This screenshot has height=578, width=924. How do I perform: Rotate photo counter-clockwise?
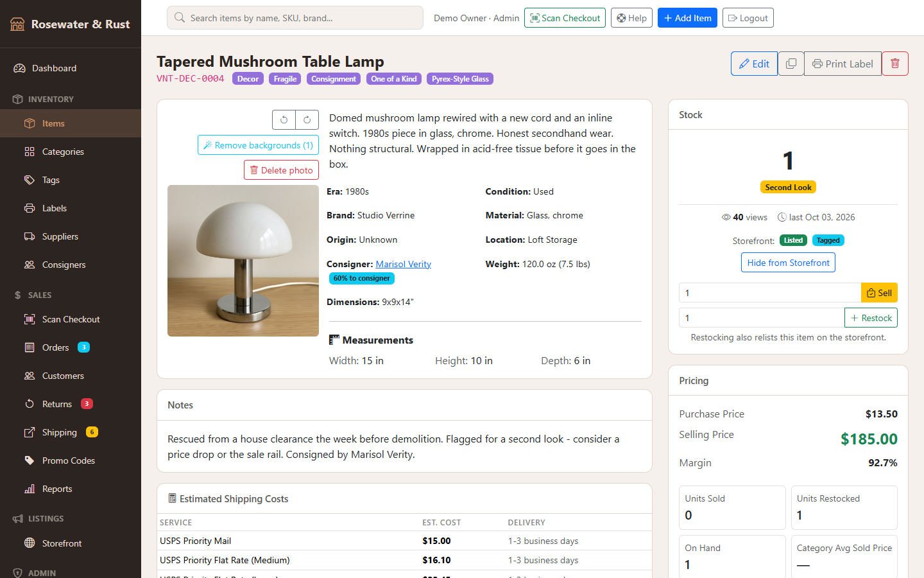(284, 119)
